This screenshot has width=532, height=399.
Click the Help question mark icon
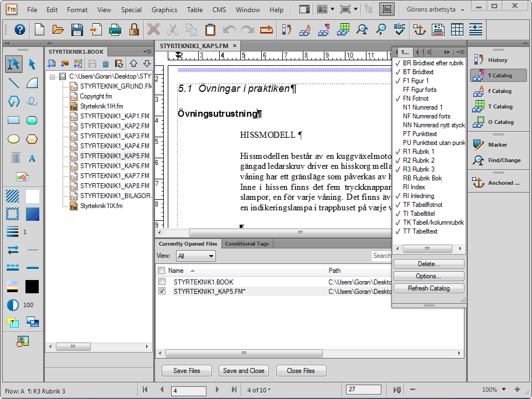[20, 29]
